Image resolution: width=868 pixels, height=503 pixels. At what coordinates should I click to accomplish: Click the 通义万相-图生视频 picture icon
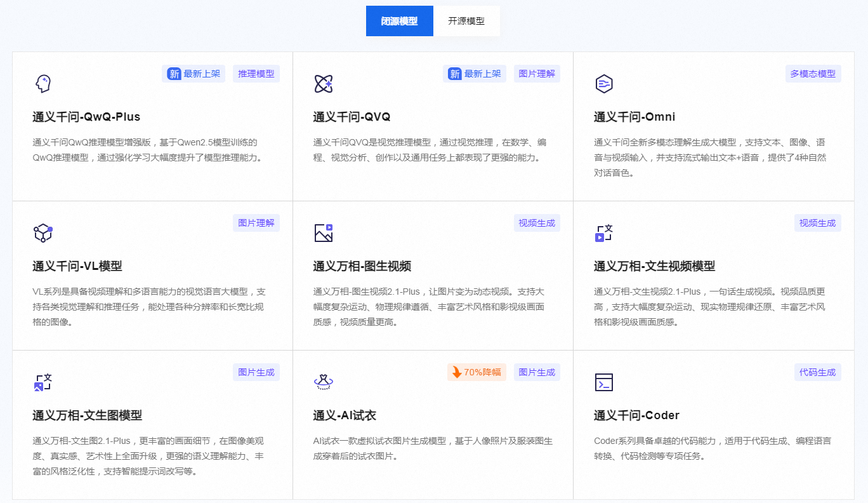pyautogui.click(x=324, y=232)
